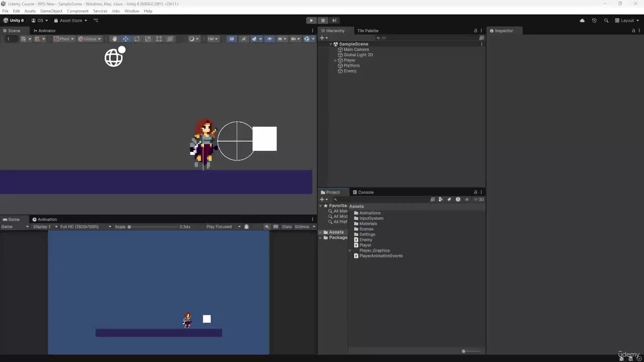This screenshot has width=644, height=362.
Task: Open the version control branch icon
Action: tap(96, 21)
